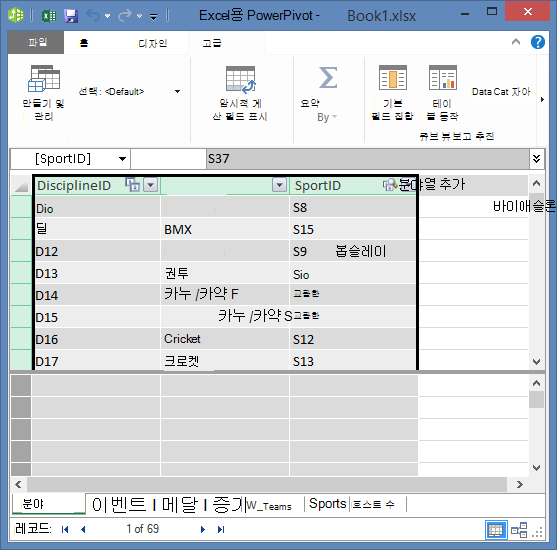Viewport: 557px width, 550px height.
Task: Click the data grid scroll up arrow
Action: pos(536,184)
